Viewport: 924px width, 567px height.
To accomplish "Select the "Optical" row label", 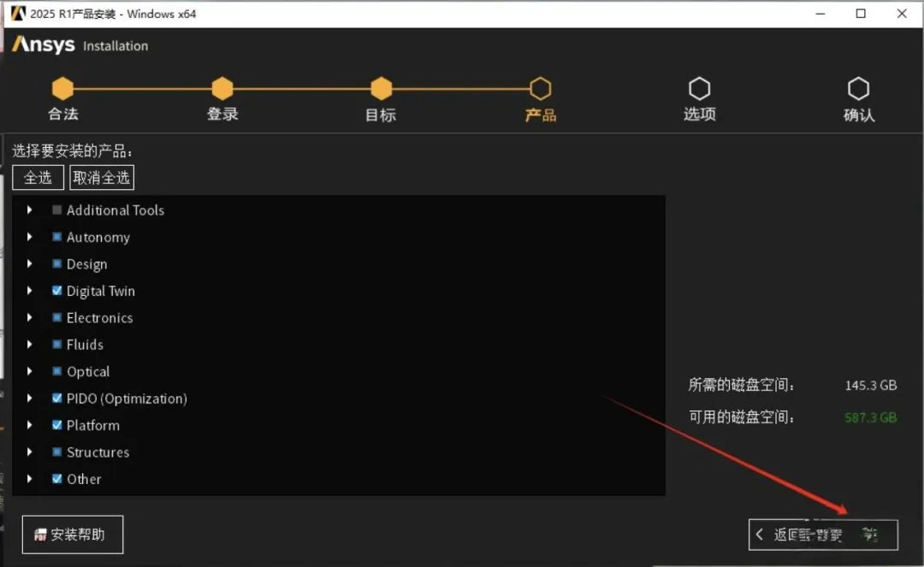I will point(88,371).
